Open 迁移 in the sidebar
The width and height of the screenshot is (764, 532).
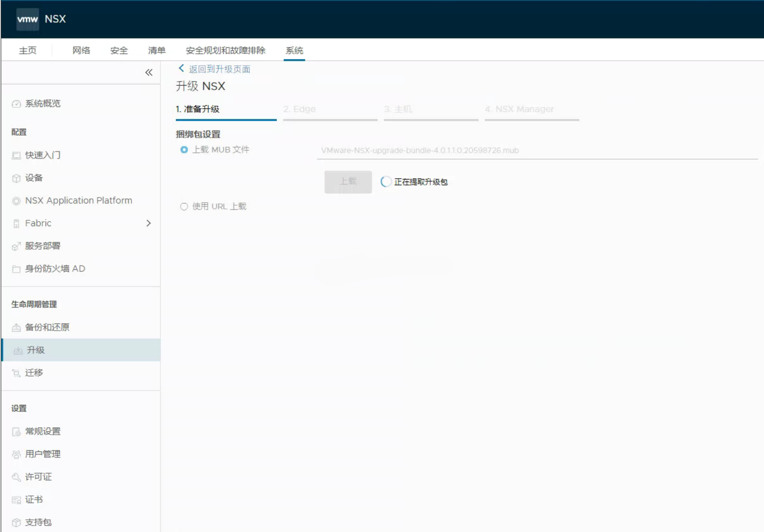[34, 373]
